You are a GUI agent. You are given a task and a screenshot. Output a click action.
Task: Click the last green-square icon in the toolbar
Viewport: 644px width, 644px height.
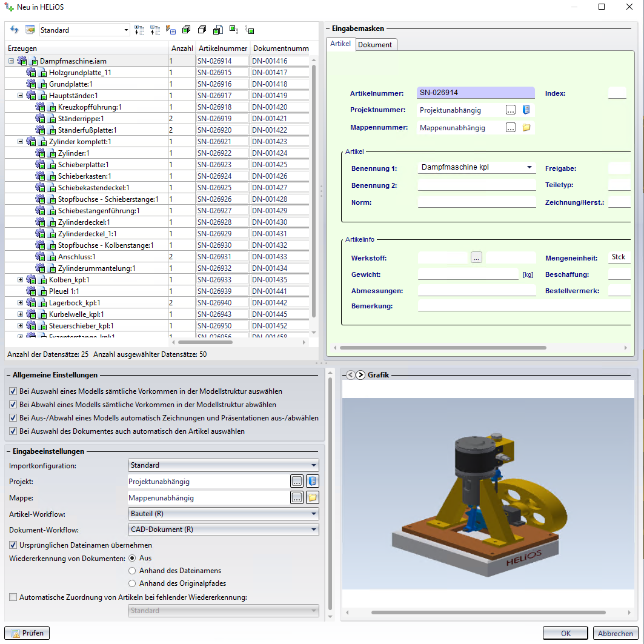click(x=250, y=30)
